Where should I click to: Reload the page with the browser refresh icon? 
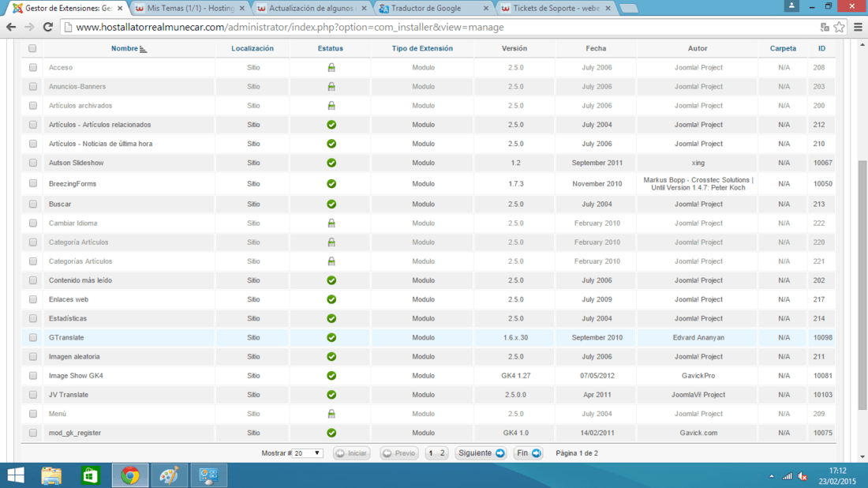click(x=47, y=27)
